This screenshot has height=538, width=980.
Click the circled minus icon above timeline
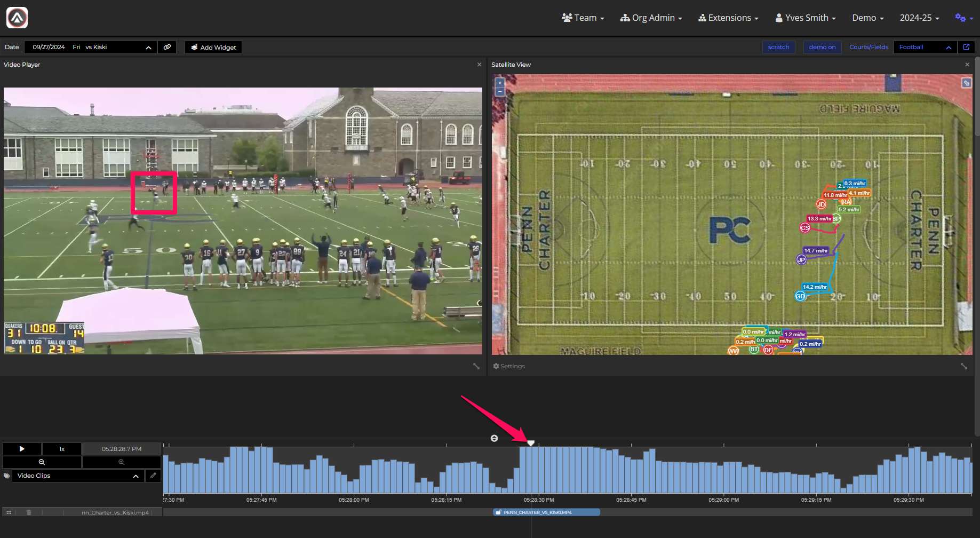[494, 438]
